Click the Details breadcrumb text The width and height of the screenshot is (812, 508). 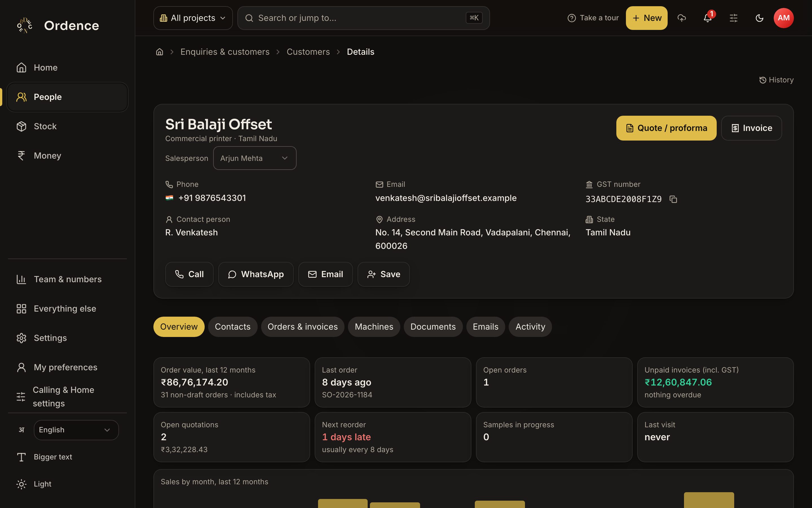[360, 52]
